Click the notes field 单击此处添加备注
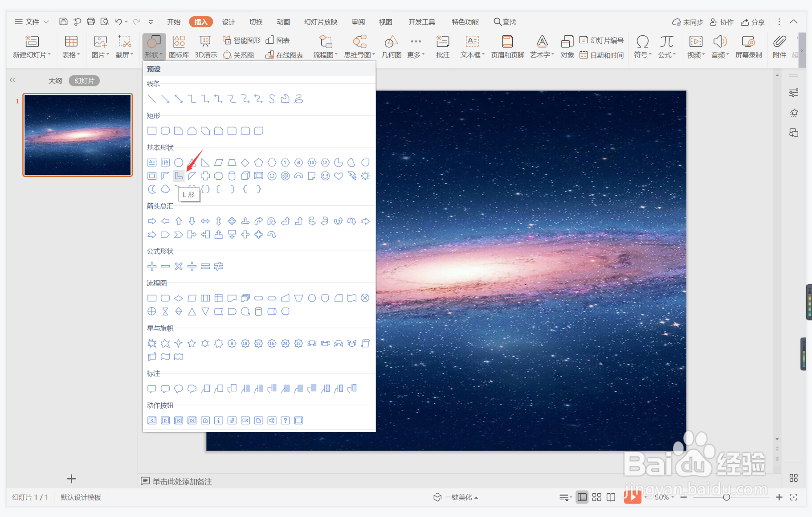This screenshot has height=517, width=812. [x=182, y=482]
